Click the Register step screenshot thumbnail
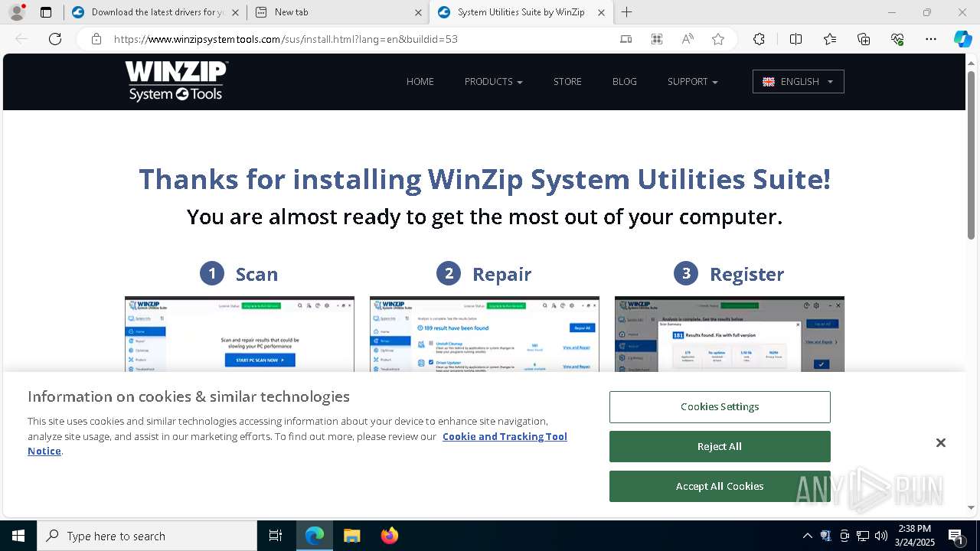The width and height of the screenshot is (980, 551). [x=730, y=334]
